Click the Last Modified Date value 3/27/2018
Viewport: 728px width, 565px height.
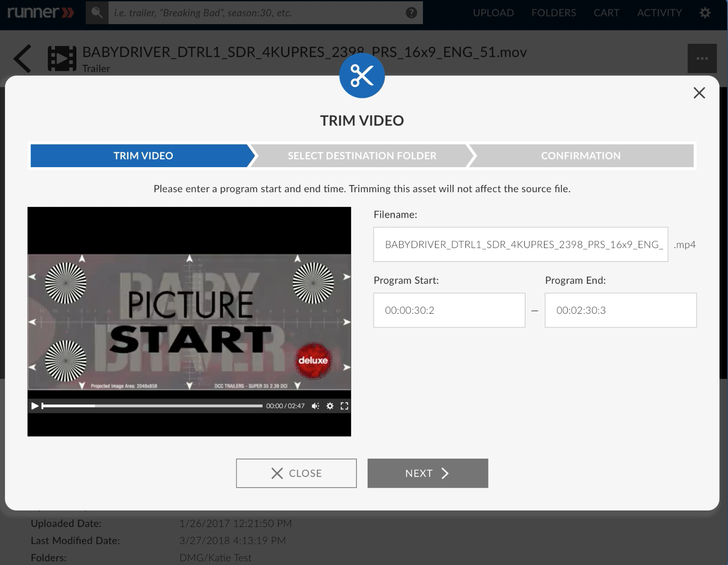[x=232, y=541]
